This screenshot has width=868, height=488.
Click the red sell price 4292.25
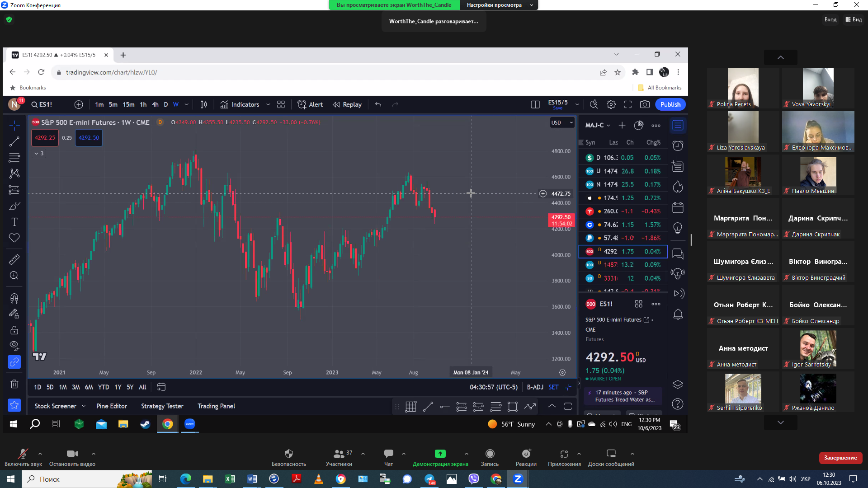point(45,138)
